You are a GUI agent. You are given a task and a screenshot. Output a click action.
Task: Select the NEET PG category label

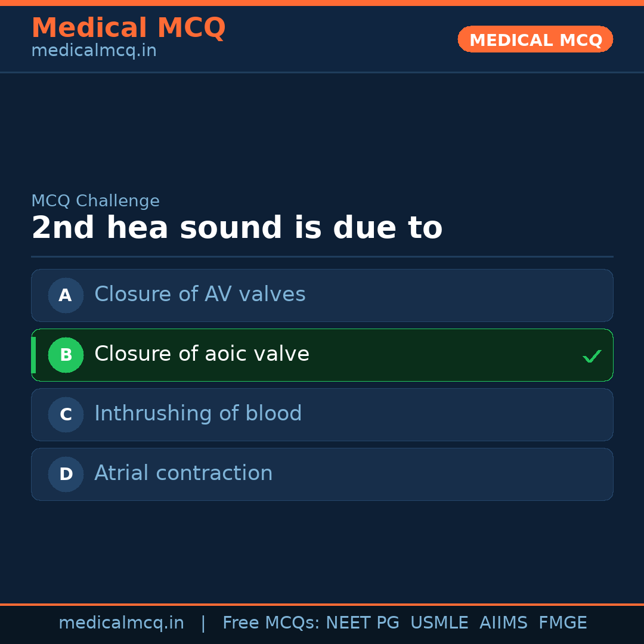[362, 622]
